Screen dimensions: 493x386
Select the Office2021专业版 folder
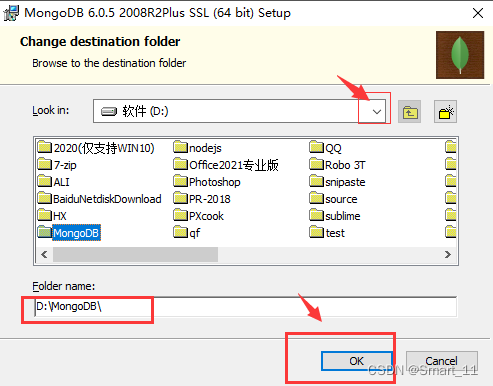point(226,165)
